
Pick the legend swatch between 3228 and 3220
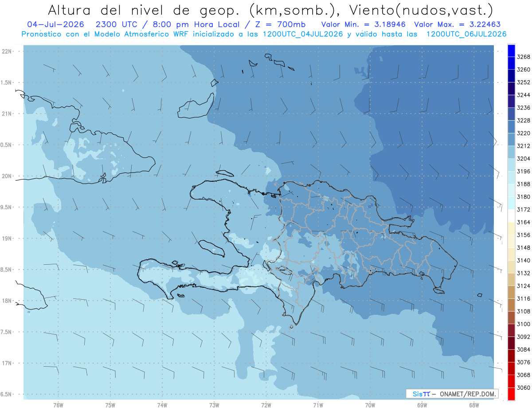click(x=511, y=127)
